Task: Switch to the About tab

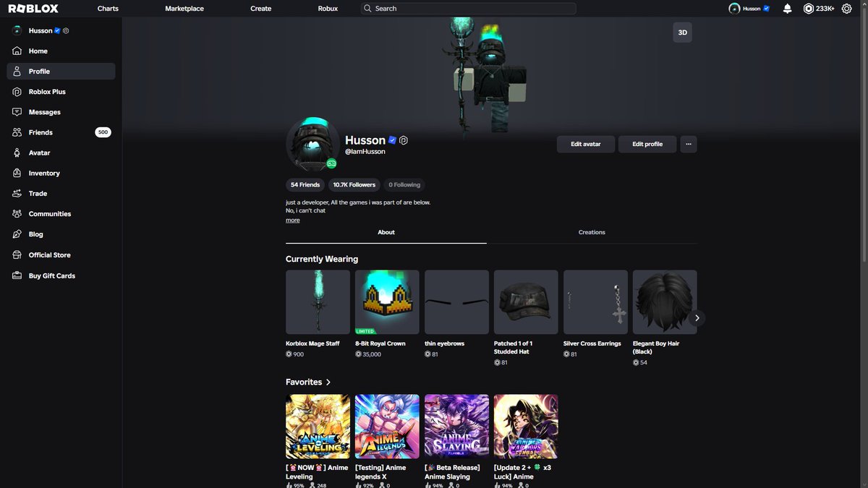Action: pos(386,232)
